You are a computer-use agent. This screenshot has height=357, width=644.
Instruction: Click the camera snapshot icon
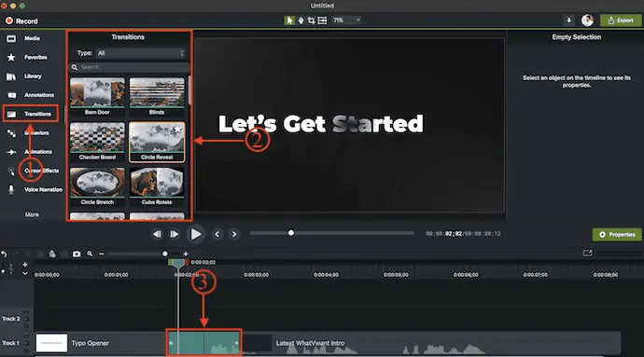77,254
